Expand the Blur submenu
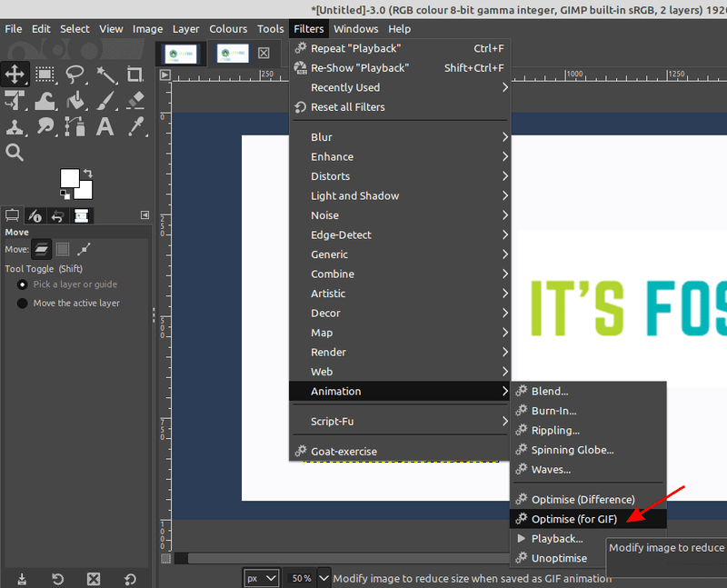727x588 pixels. [x=400, y=137]
